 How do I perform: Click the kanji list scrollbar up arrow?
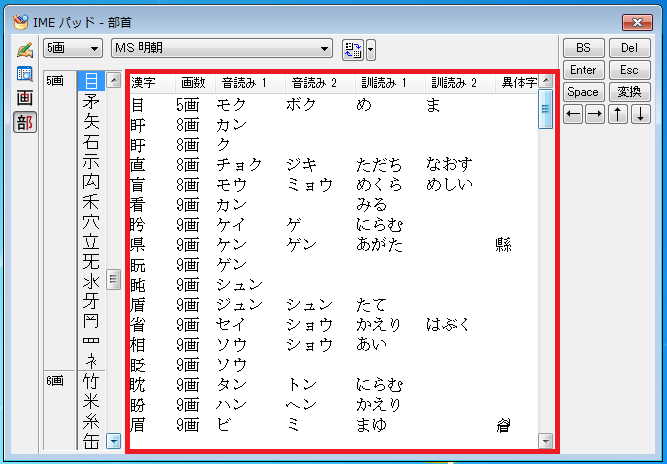tap(546, 81)
